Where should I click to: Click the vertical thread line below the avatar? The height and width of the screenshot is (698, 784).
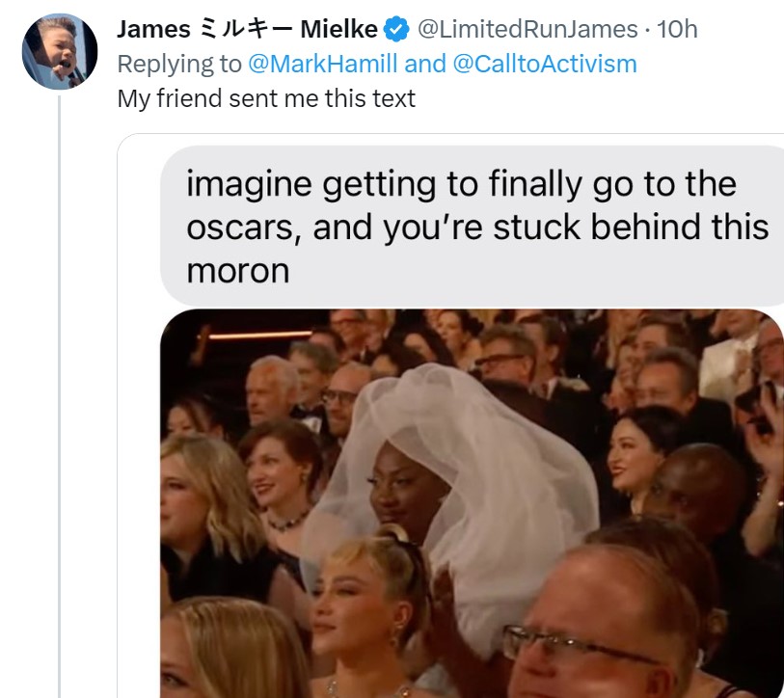(59, 386)
